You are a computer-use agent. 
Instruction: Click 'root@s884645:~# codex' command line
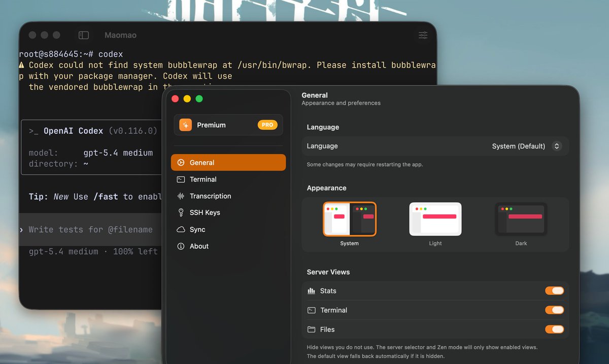pos(71,54)
